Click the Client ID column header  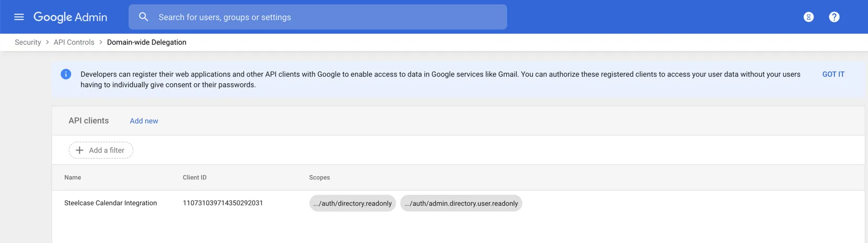tap(195, 177)
